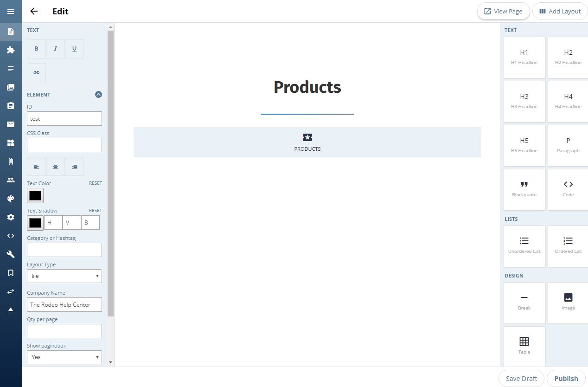588x387 pixels.
Task: Add a Blockquote element
Action: tap(524, 189)
